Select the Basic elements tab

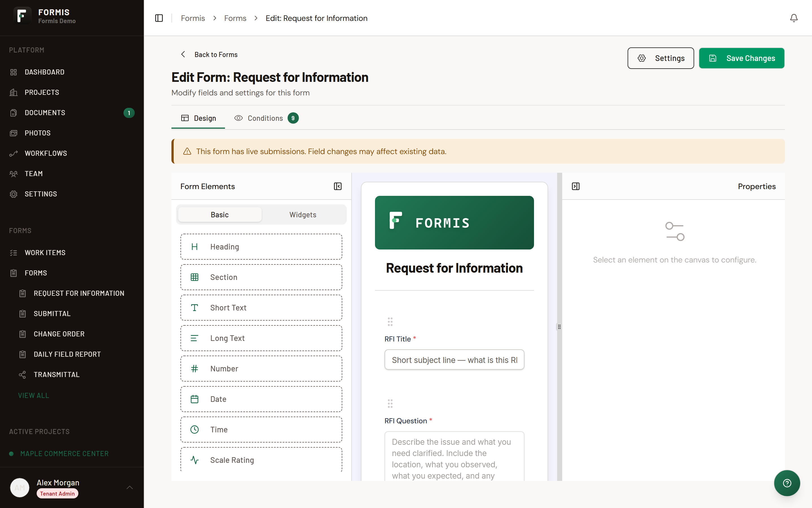tap(220, 215)
